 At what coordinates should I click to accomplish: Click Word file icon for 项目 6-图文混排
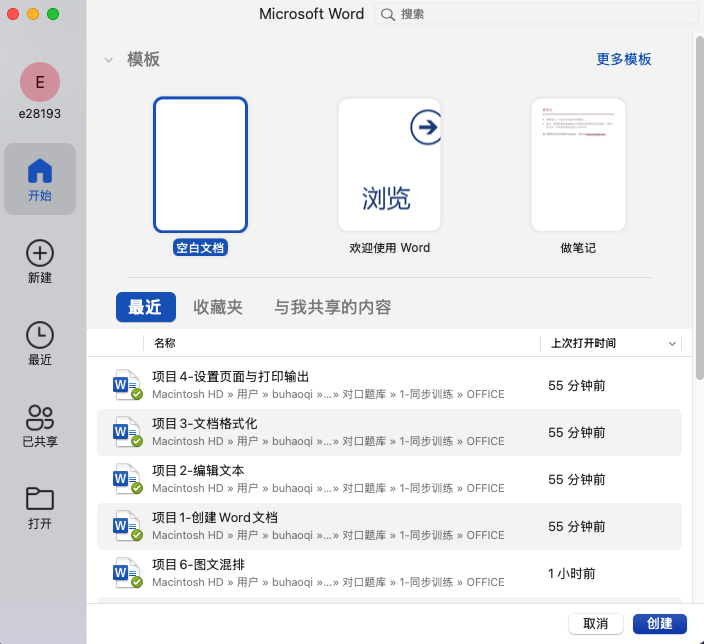[126, 573]
